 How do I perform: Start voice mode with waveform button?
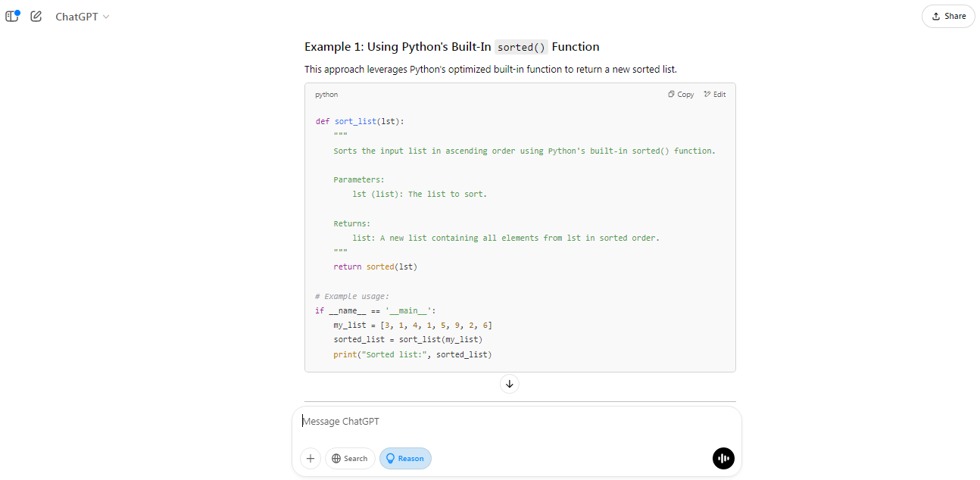pyautogui.click(x=723, y=458)
